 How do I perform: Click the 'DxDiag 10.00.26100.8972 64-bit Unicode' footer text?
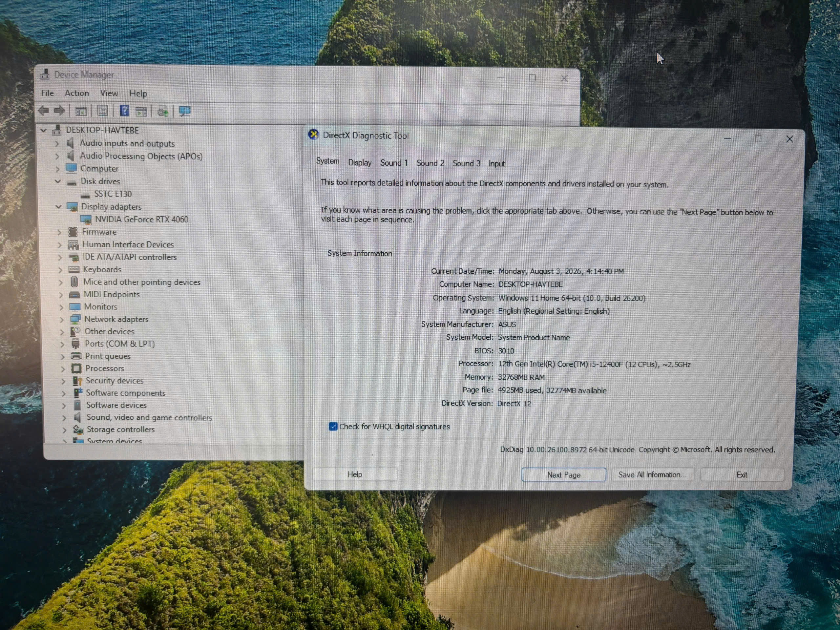(x=567, y=450)
